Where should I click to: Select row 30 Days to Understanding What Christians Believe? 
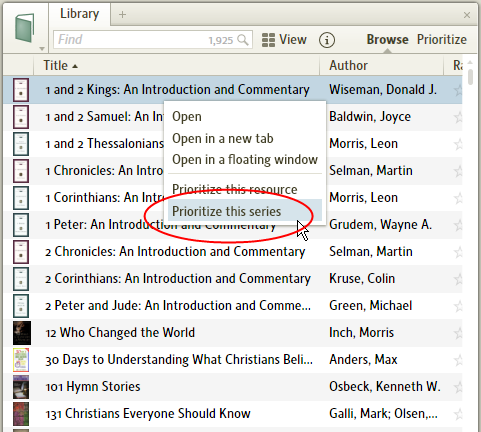point(232,360)
